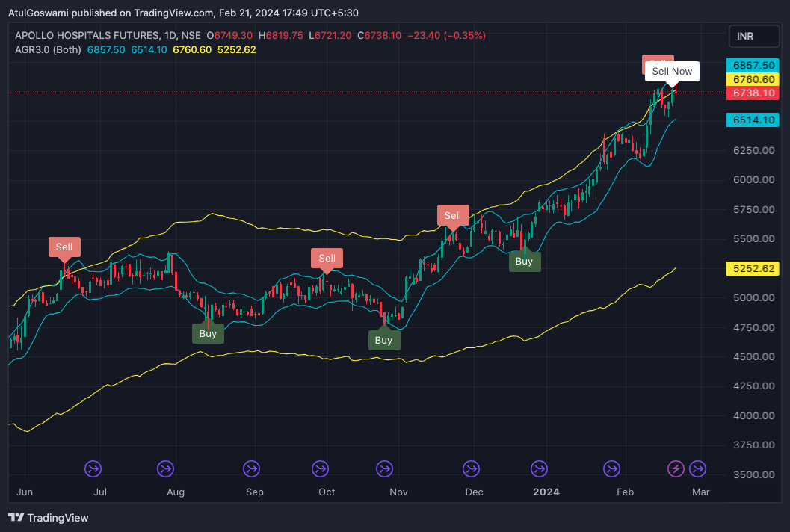
Task: Click the Mar label on time axis
Action: [701, 492]
